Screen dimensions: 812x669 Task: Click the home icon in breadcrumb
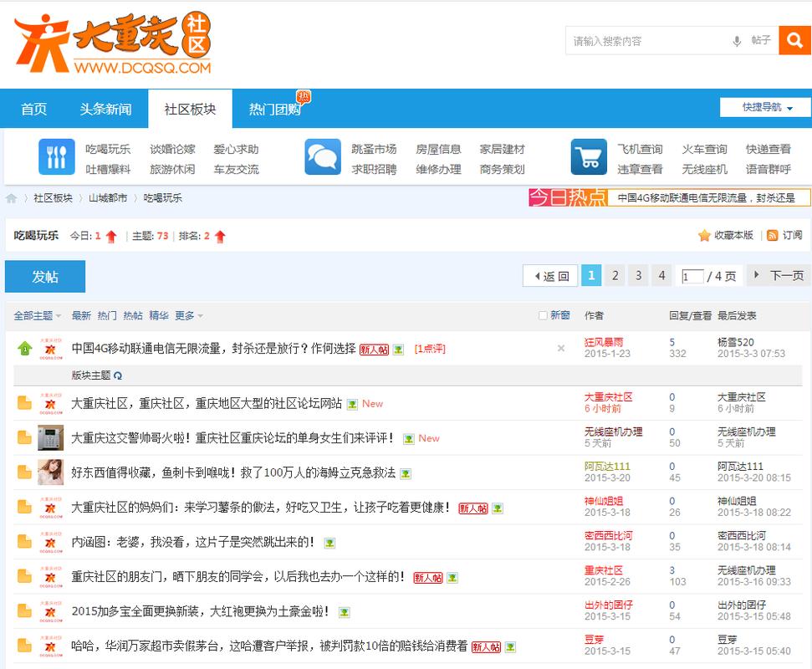point(12,198)
